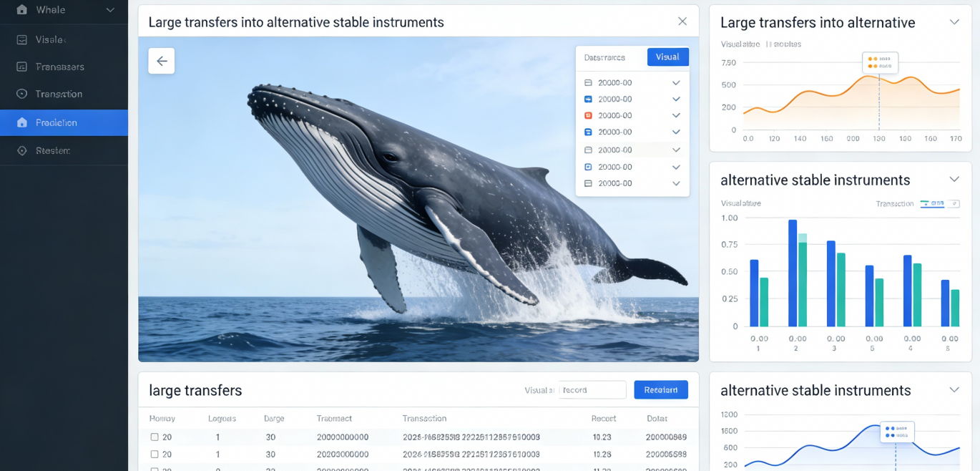Image resolution: width=980 pixels, height=471 pixels.
Task: Click the blue Recatard button
Action: pos(660,389)
